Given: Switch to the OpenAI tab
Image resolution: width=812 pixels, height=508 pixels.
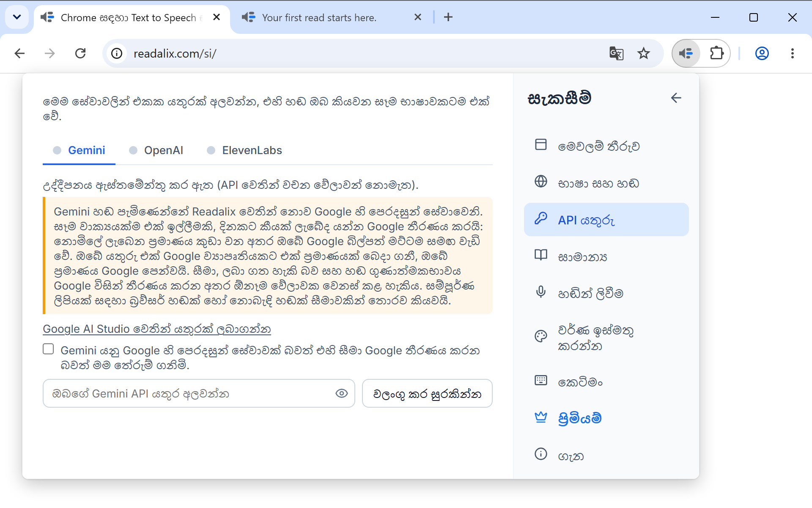Looking at the screenshot, I should pyautogui.click(x=156, y=150).
